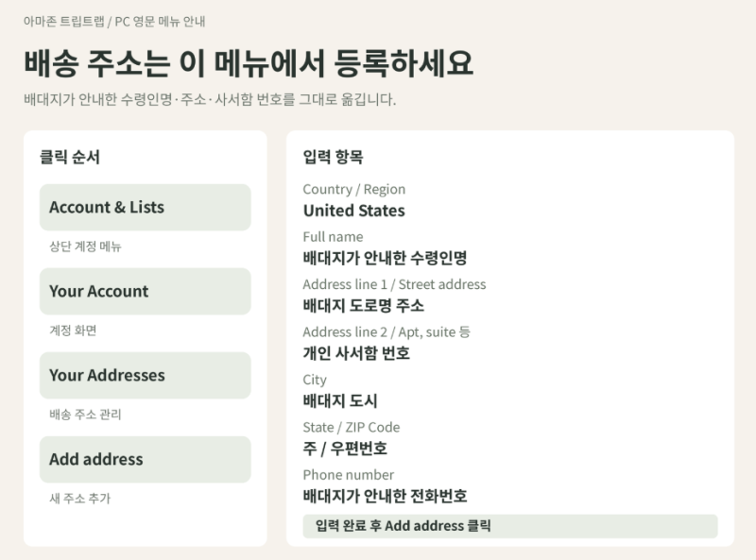Image resolution: width=756 pixels, height=560 pixels.
Task: Click the 'Country / Region' field label
Action: tap(353, 190)
